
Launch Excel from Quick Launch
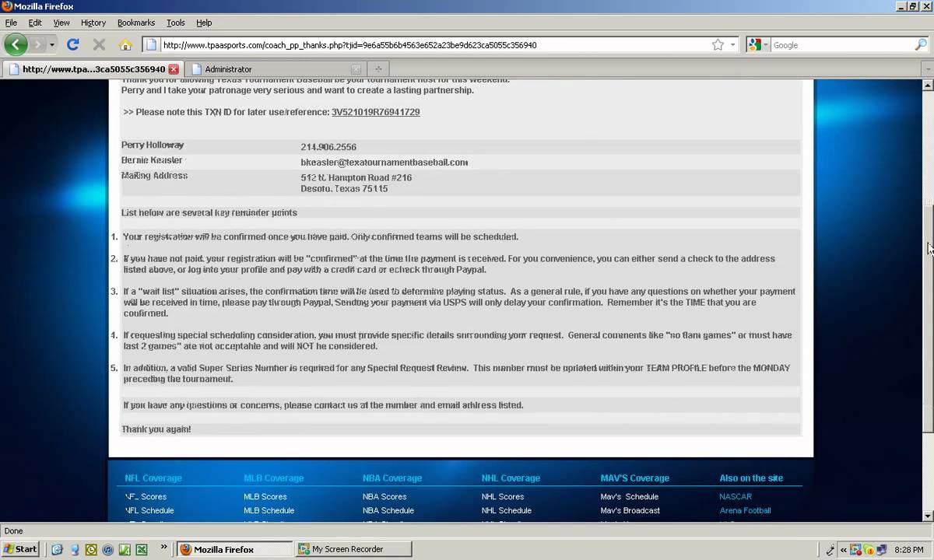pos(142,549)
